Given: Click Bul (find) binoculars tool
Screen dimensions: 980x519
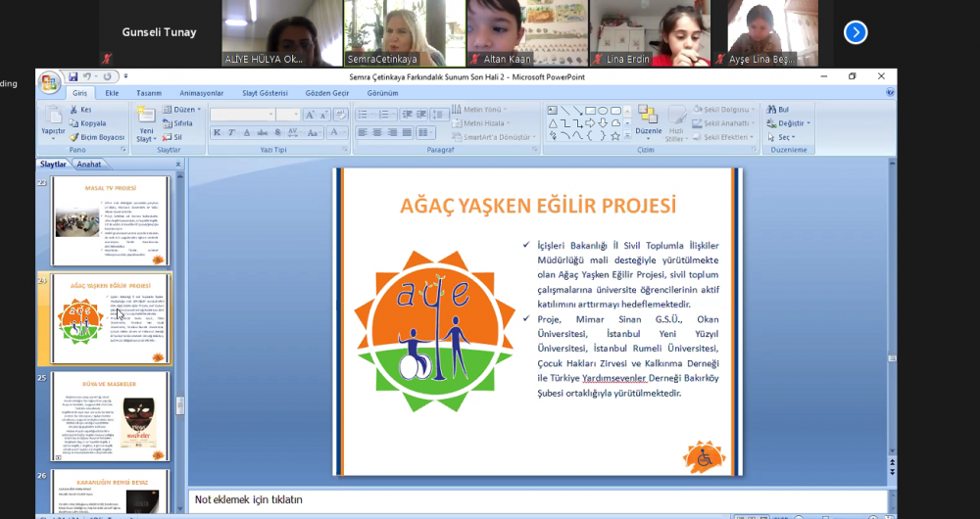Looking at the screenshot, I should (778, 110).
